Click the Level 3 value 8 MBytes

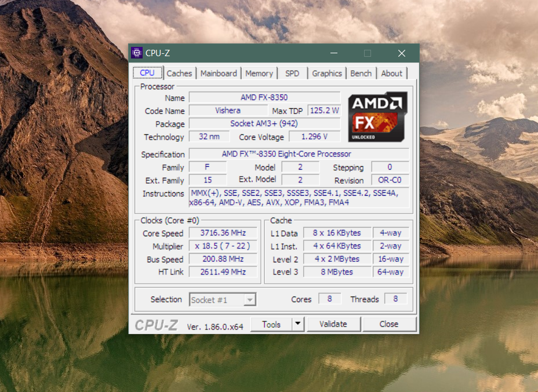click(x=337, y=272)
